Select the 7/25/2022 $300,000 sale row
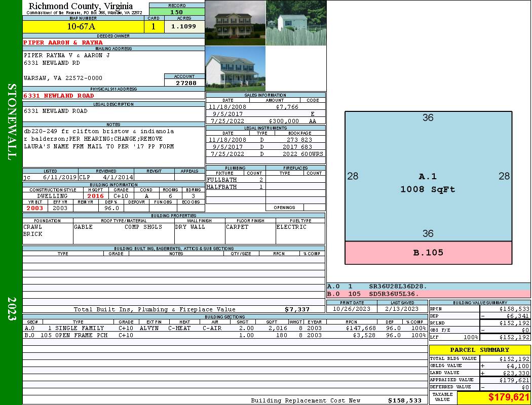Screen dimensions: 532x405 click(x=265, y=121)
